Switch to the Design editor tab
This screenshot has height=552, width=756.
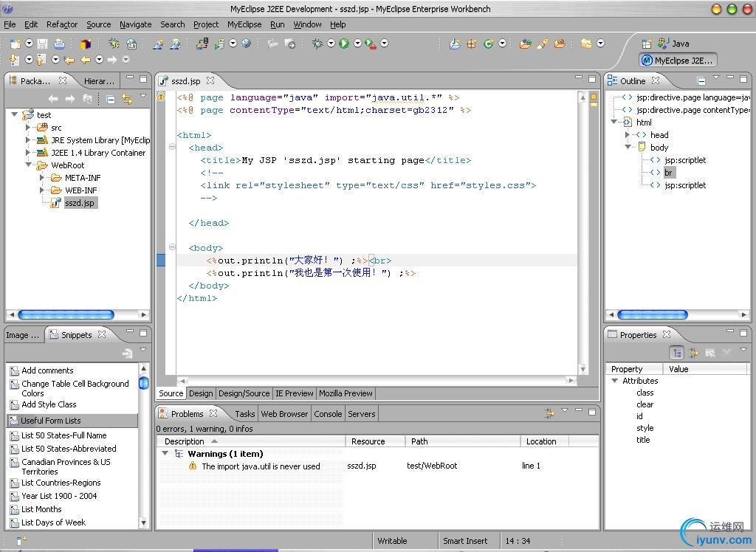pos(201,393)
